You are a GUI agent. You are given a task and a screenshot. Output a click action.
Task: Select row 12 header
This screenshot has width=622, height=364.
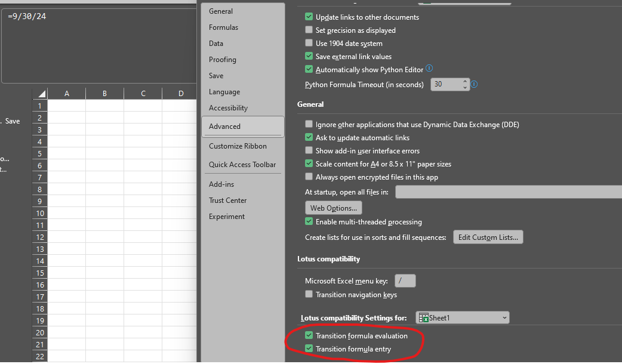39,237
